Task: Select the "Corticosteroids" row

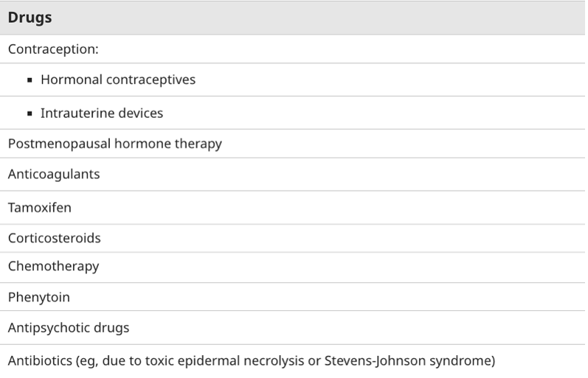Action: tap(55, 238)
